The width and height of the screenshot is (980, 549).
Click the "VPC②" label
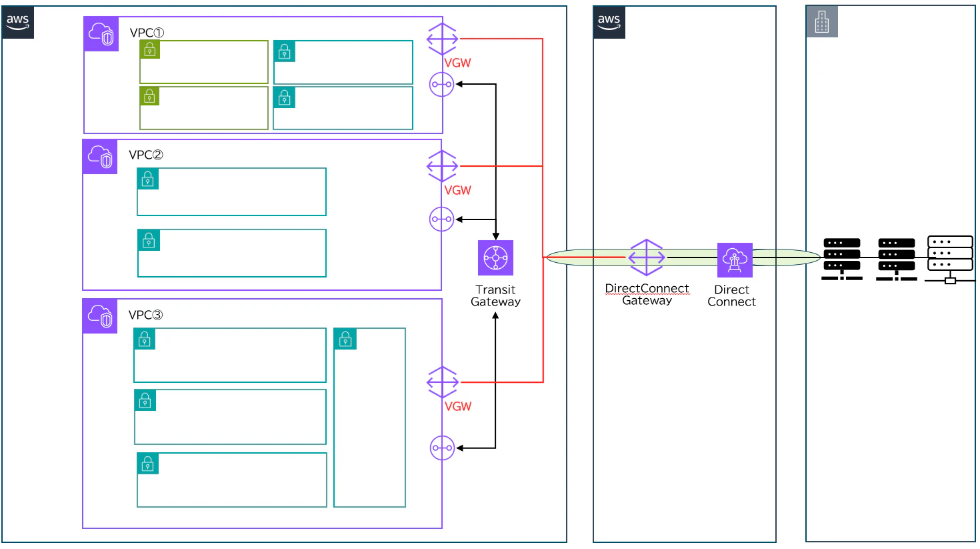(x=145, y=155)
